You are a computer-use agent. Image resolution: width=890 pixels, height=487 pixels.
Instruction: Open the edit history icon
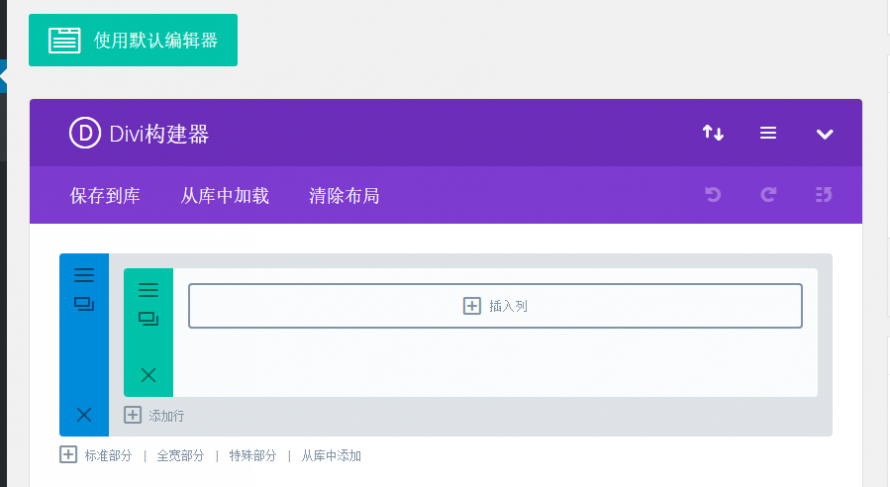[x=824, y=195]
